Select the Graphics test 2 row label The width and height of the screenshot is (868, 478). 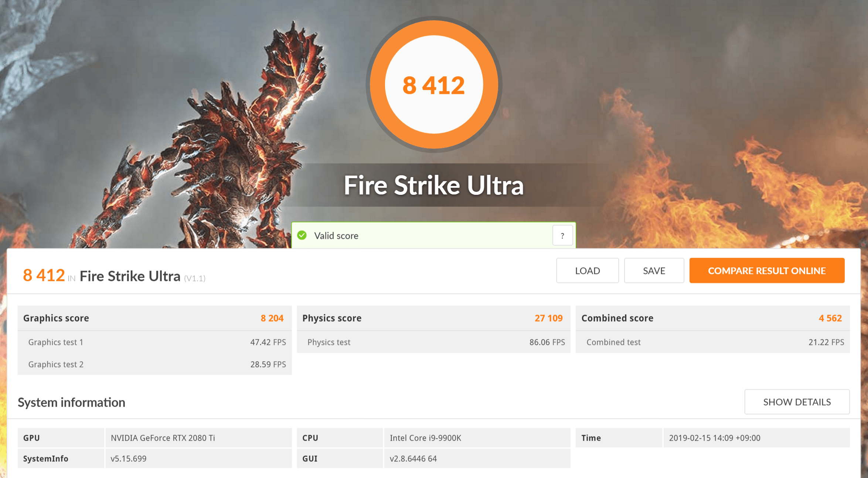(x=56, y=365)
